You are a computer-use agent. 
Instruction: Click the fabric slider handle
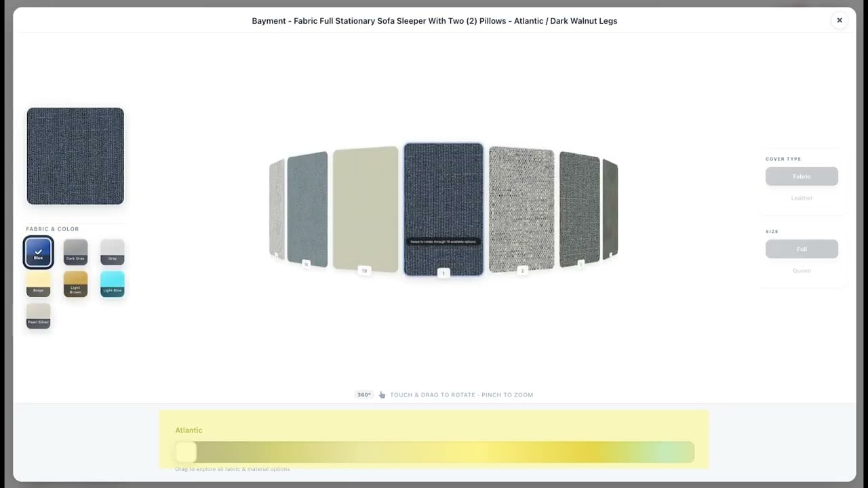pos(186,452)
